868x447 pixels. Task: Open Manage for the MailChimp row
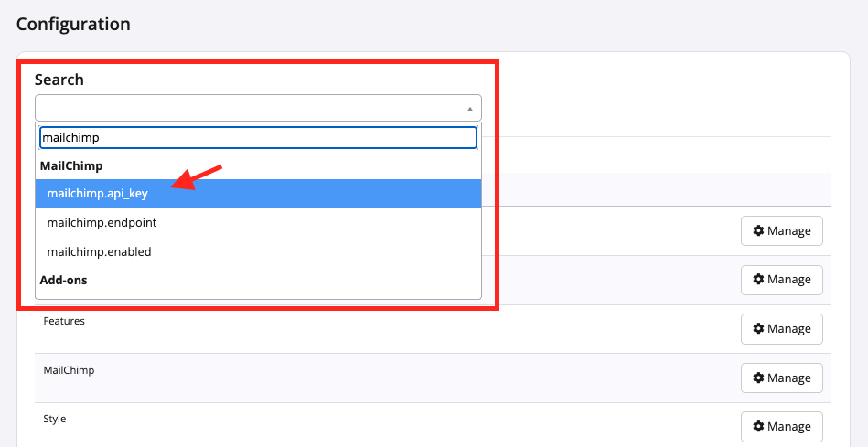tap(781, 378)
